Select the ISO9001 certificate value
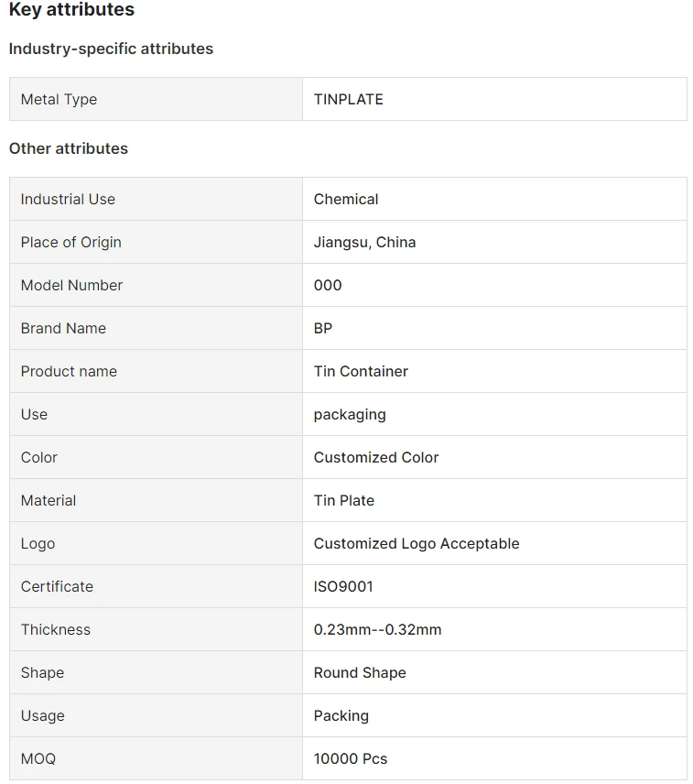 tap(343, 586)
